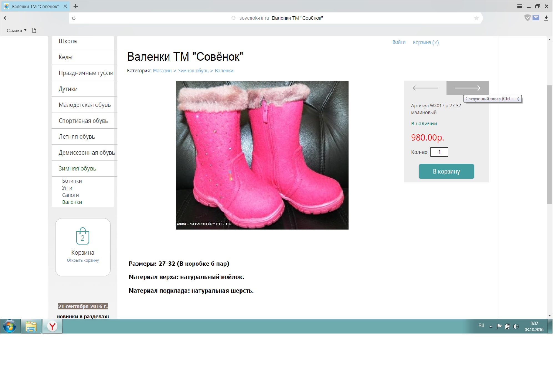Open a new tab with plus button
Screen dimensions: 555x392
(x=75, y=6)
